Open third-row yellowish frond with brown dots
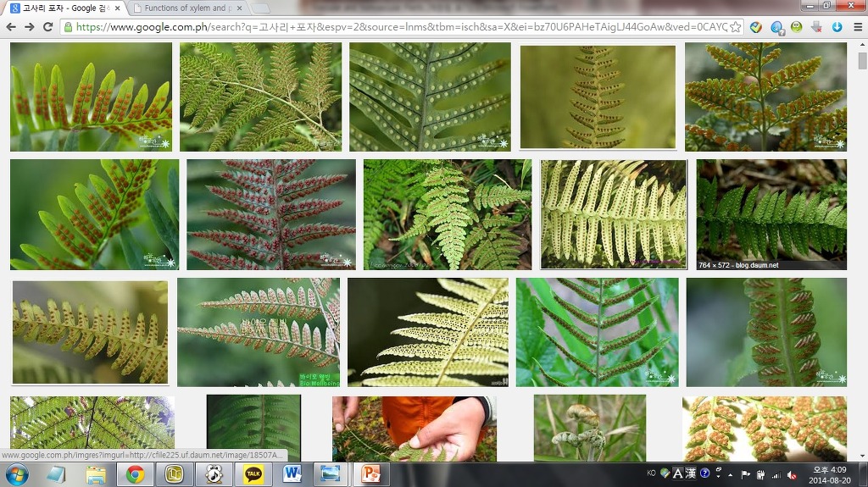Image resolution: width=868 pixels, height=487 pixels. 90,332
